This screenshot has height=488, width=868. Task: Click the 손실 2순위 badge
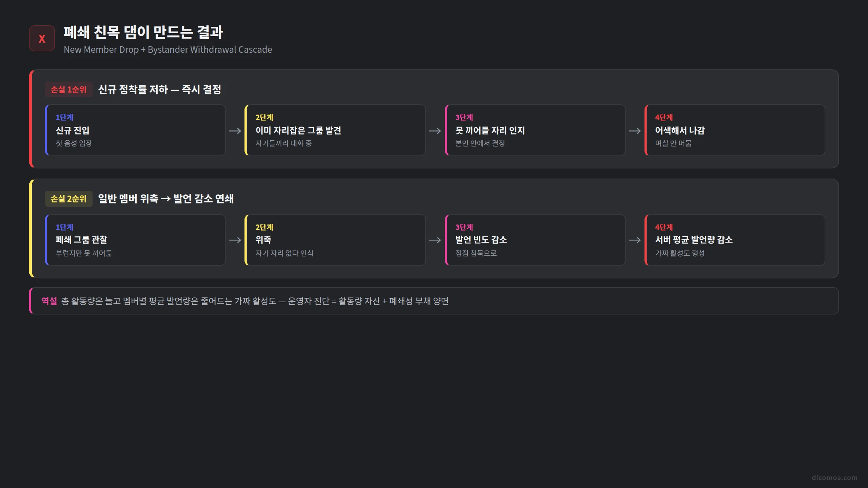[x=68, y=198]
